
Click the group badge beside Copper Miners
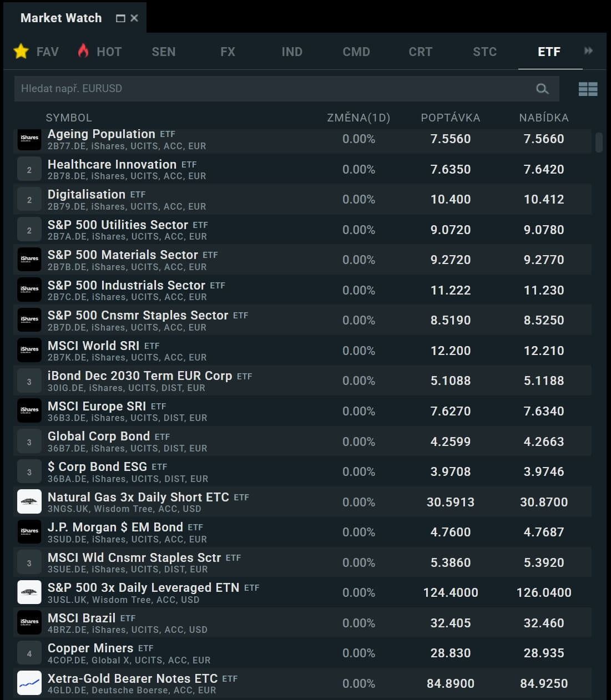coord(29,653)
